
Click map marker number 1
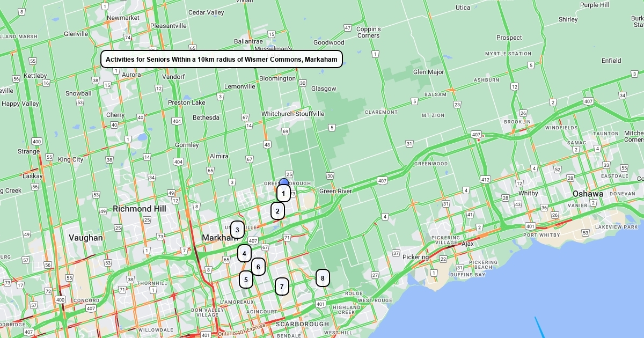(x=283, y=193)
